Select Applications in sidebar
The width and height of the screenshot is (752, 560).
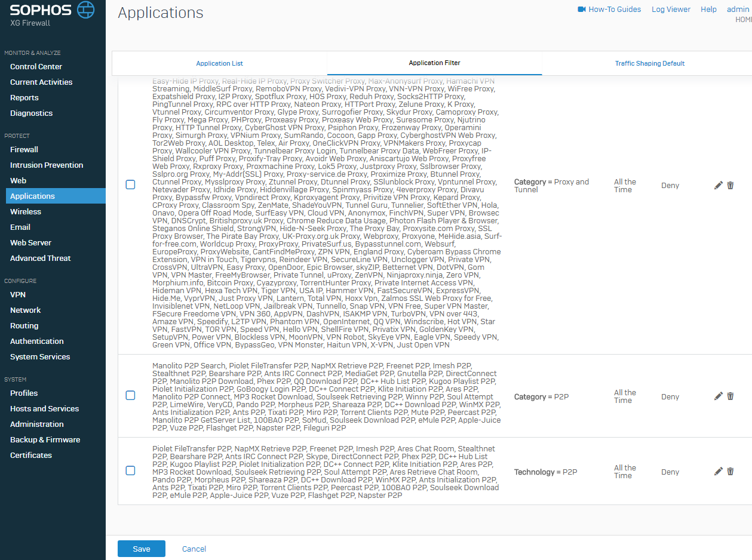(x=56, y=196)
